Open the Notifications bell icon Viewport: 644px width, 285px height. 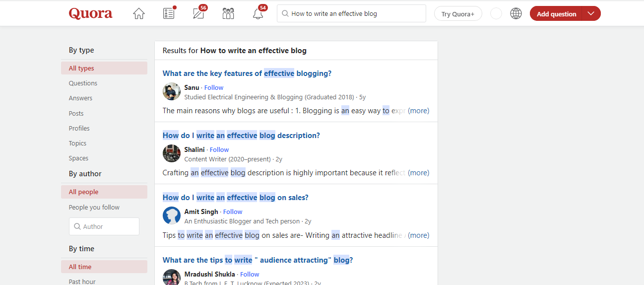pyautogui.click(x=258, y=13)
